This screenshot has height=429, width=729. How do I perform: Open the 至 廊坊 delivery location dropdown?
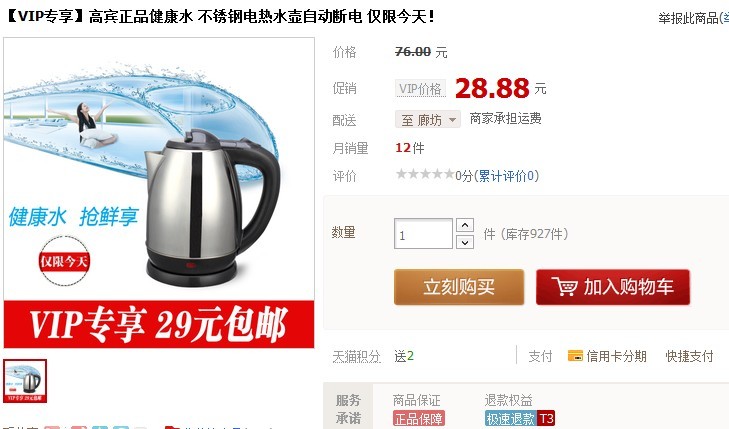point(428,119)
